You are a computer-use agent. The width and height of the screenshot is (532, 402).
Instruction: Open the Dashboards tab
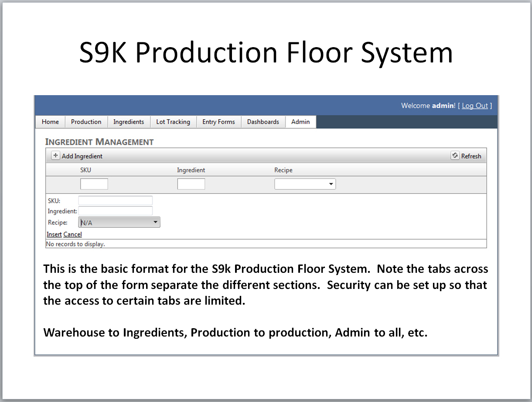[263, 122]
